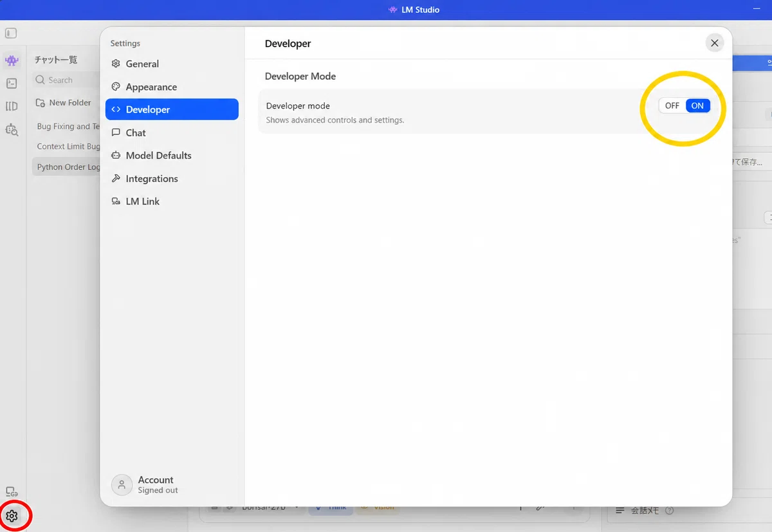Click the palette icon beside Appearance
772x532 pixels.
pyautogui.click(x=116, y=87)
